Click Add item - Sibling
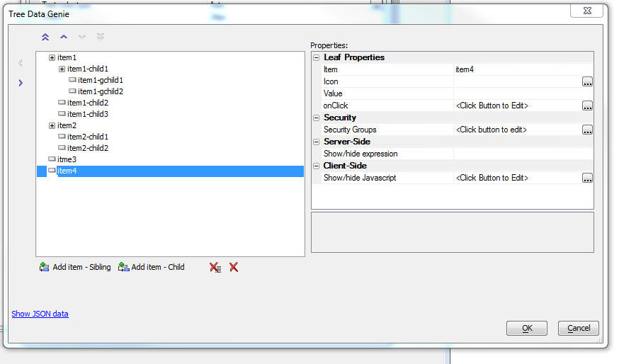The width and height of the screenshot is (619, 364). [75, 267]
